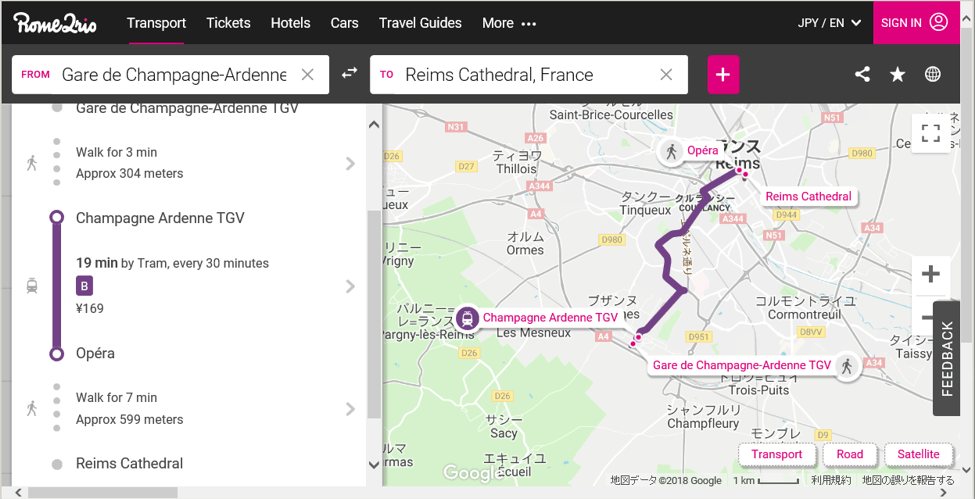
Task: Open the FEEDBACK side tab
Action: [946, 359]
